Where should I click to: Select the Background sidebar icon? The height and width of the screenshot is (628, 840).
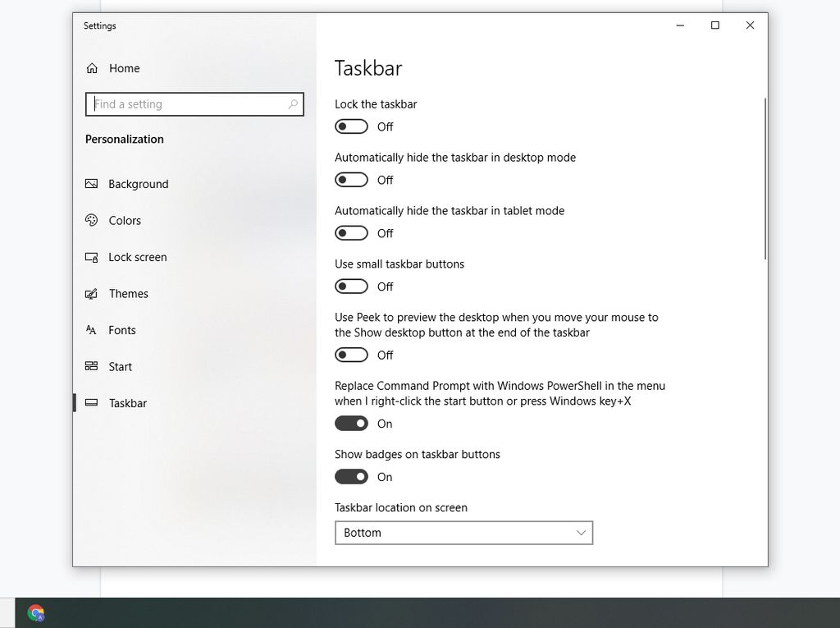click(91, 184)
